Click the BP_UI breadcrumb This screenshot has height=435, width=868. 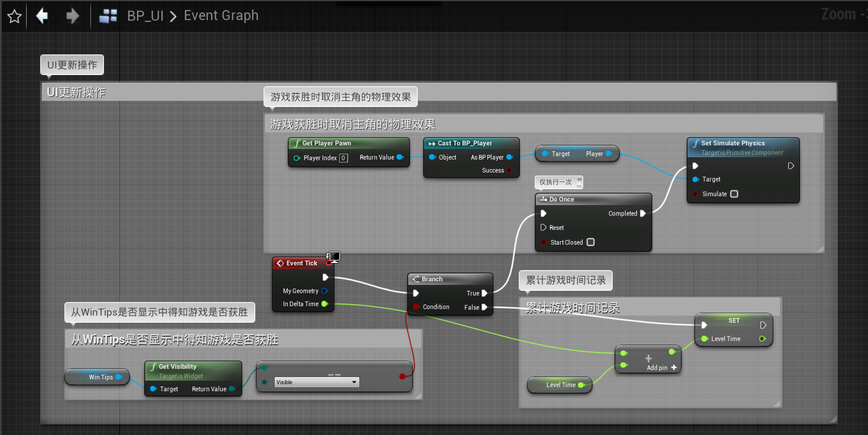(145, 16)
